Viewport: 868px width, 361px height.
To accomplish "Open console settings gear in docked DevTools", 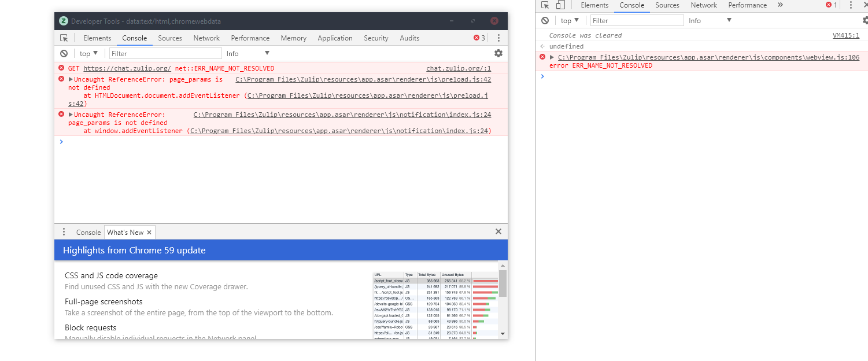I will [865, 20].
